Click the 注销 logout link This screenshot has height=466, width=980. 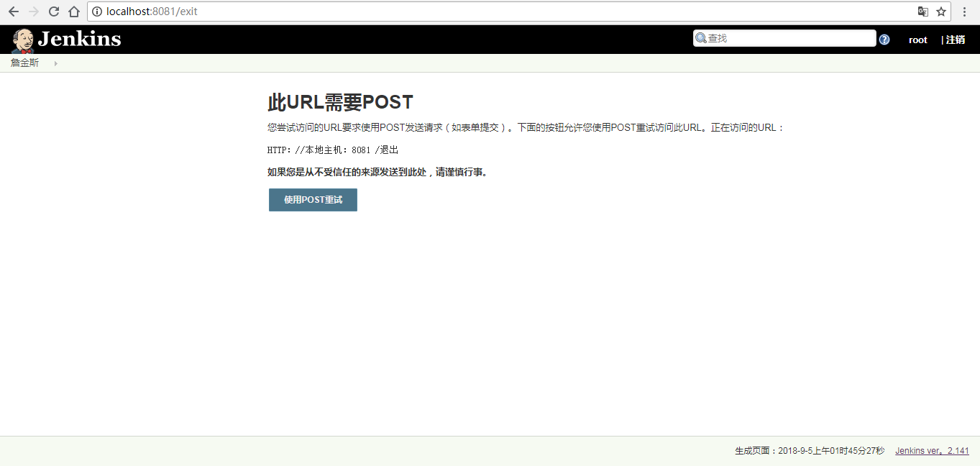coord(956,40)
